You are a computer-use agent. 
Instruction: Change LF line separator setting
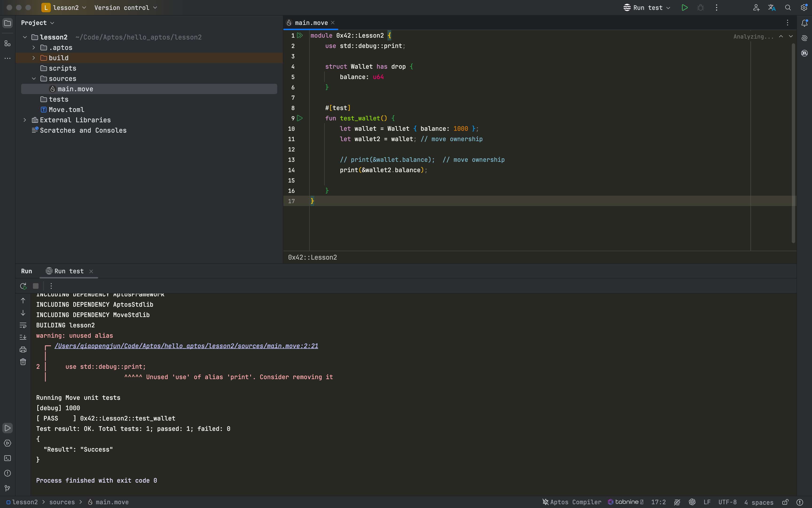pos(707,502)
